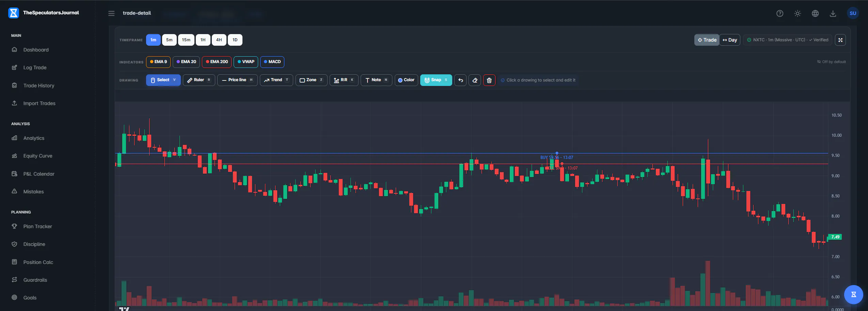The image size is (868, 311).
Task: Click the BUY 13:07 trade marker label
Action: point(556,158)
